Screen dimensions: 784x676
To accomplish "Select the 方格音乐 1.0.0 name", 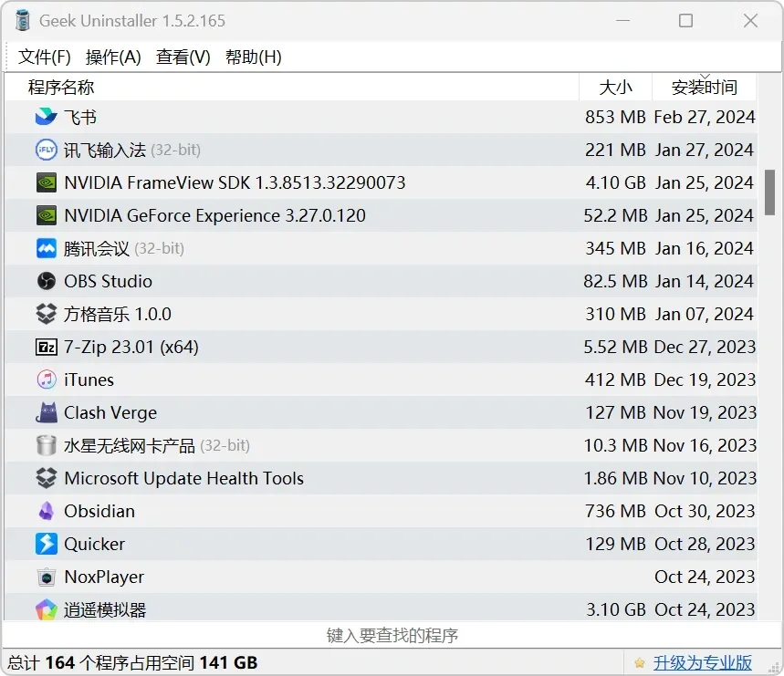I will (118, 314).
